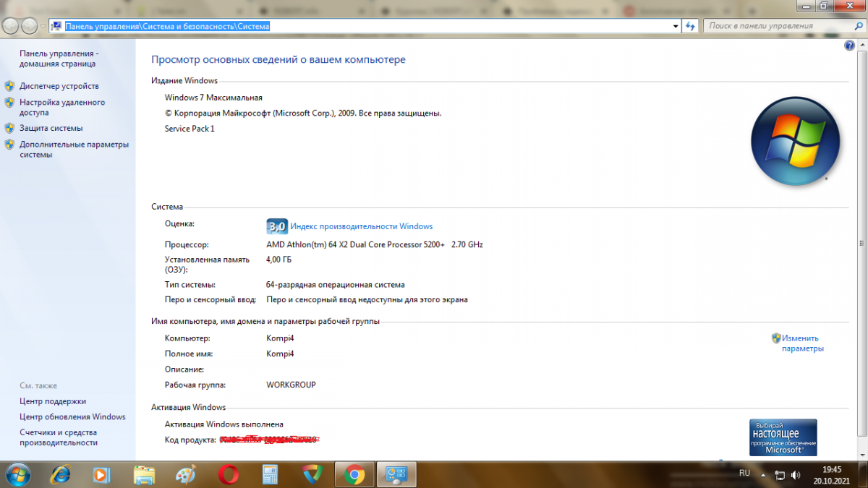Open Диспетчер устройств in the sidebar
Image resolution: width=868 pixels, height=488 pixels.
tap(59, 86)
